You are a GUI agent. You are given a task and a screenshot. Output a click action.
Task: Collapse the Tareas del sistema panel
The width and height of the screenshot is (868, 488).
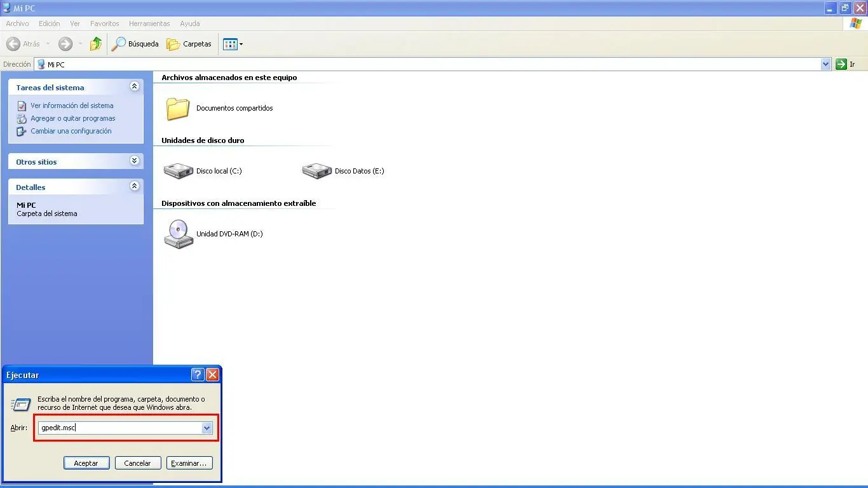tap(134, 86)
